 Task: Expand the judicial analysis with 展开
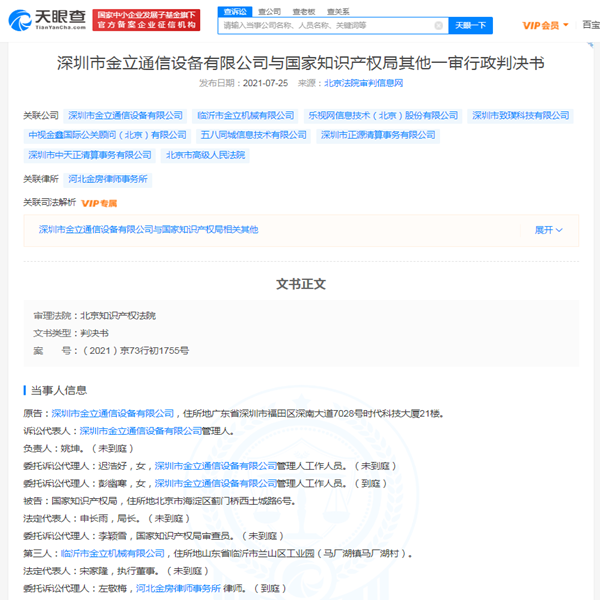548,230
